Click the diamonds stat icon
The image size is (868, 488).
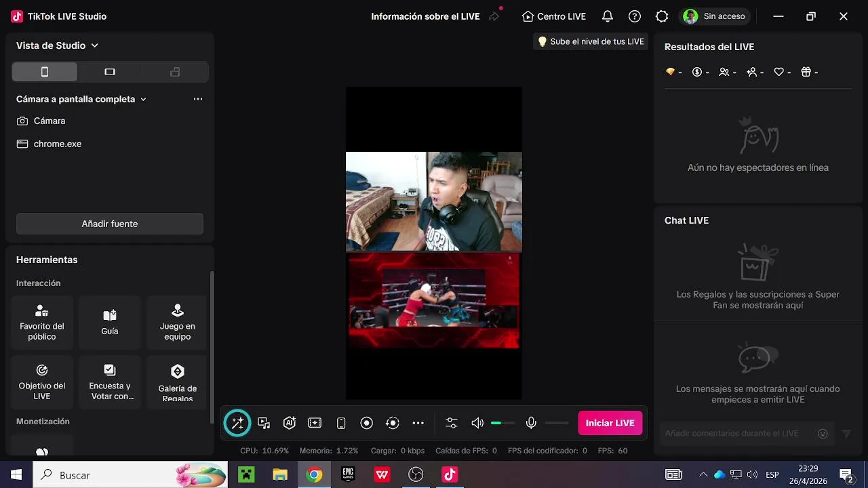(x=671, y=72)
